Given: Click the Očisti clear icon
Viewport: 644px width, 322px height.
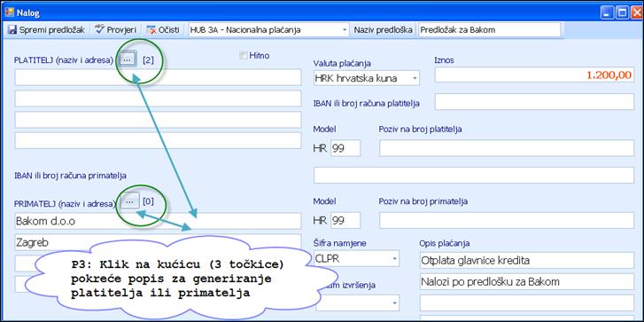Looking at the screenshot, I should click(x=151, y=29).
